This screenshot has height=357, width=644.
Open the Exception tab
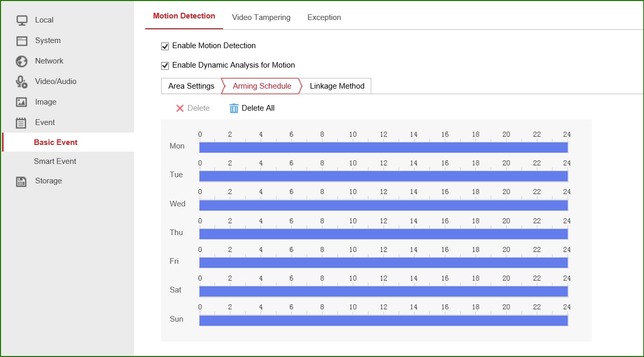(324, 17)
